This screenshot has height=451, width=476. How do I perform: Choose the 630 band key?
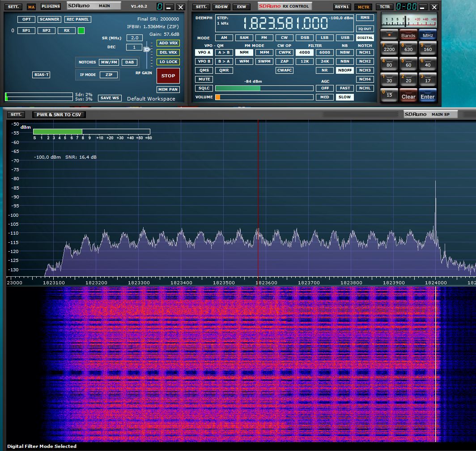tap(408, 49)
